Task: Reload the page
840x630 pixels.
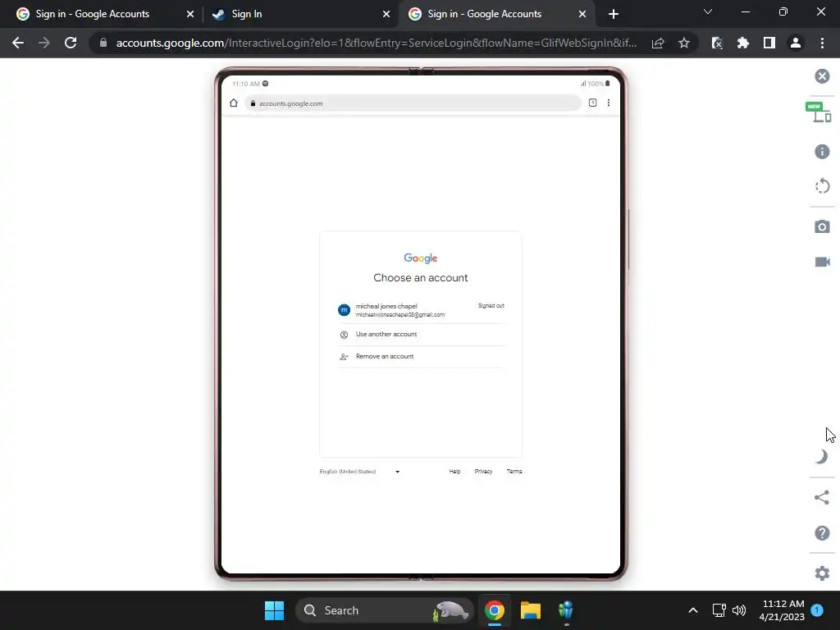Action: tap(71, 43)
